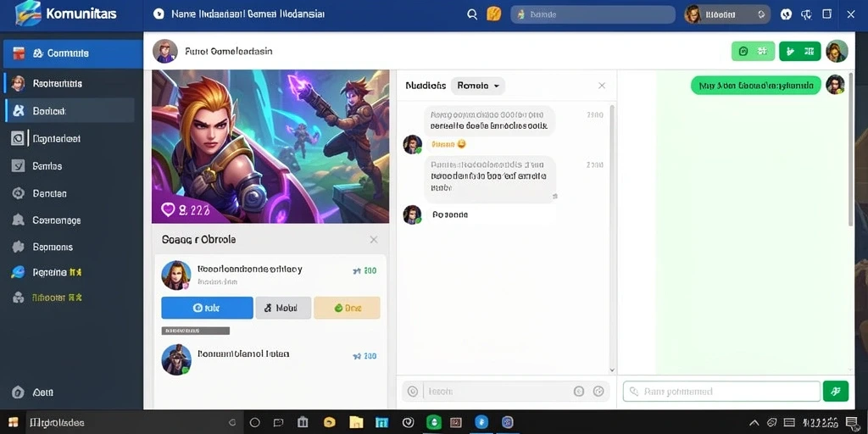Open the notification center icon in taskbar corner
The width and height of the screenshot is (868, 434).
coord(851,423)
